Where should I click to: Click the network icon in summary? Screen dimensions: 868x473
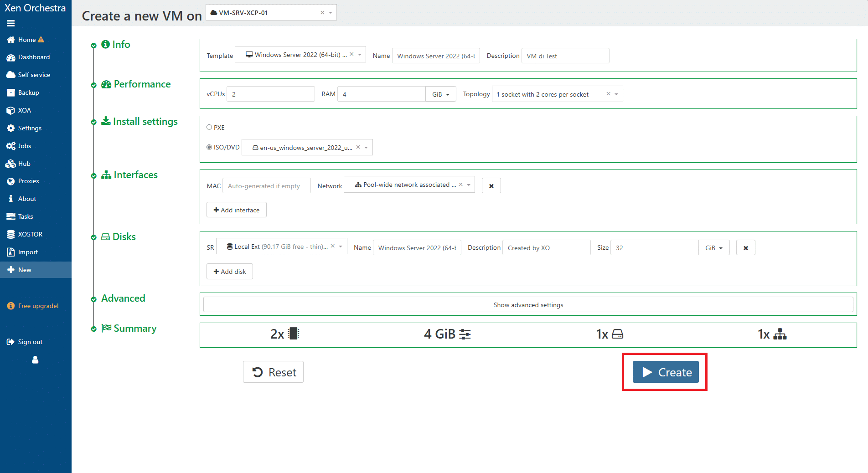coord(780,334)
